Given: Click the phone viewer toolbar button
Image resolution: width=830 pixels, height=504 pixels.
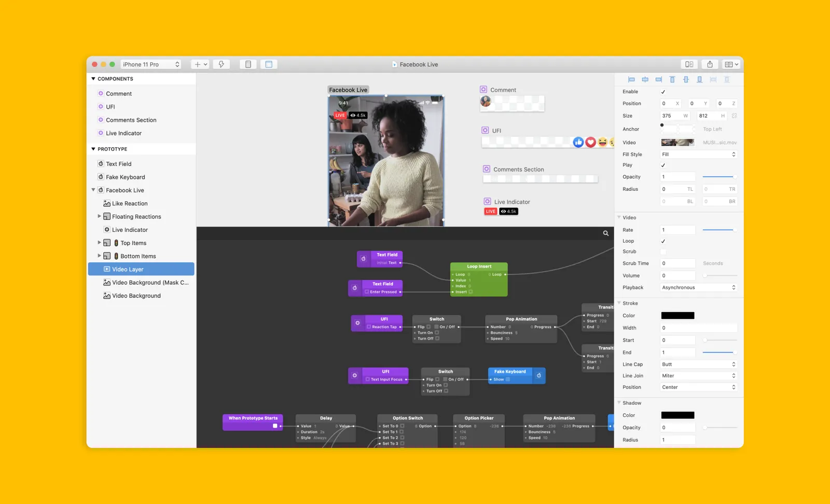Looking at the screenshot, I should [x=248, y=64].
